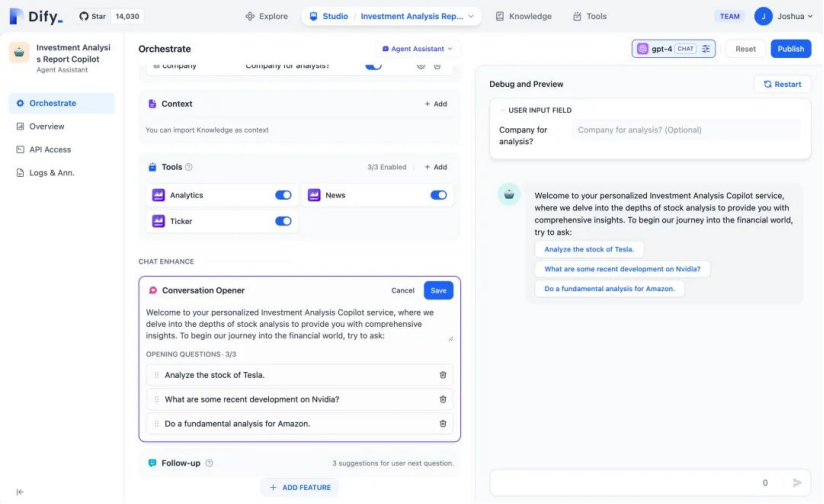Disable the Analytics tool toggle
The width and height of the screenshot is (824, 504).
[x=283, y=195]
